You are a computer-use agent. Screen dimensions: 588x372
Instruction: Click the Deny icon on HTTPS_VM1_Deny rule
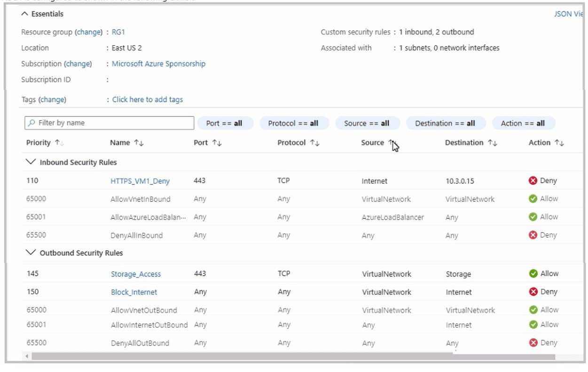coord(533,181)
